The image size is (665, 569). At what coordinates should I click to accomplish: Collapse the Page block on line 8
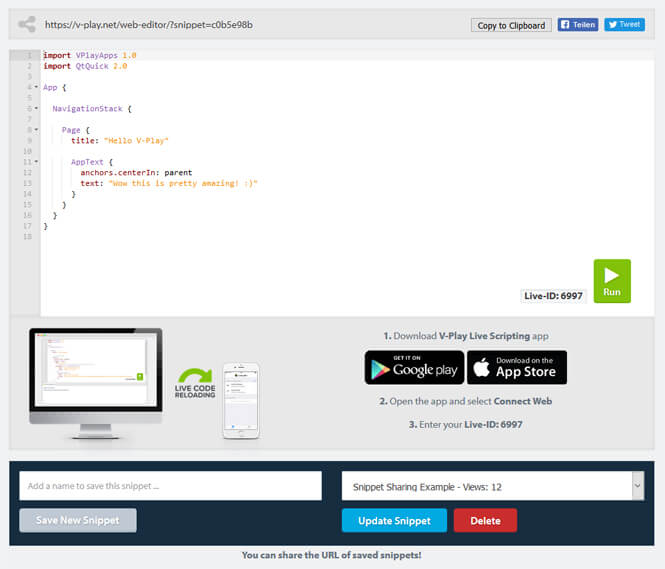[36, 130]
